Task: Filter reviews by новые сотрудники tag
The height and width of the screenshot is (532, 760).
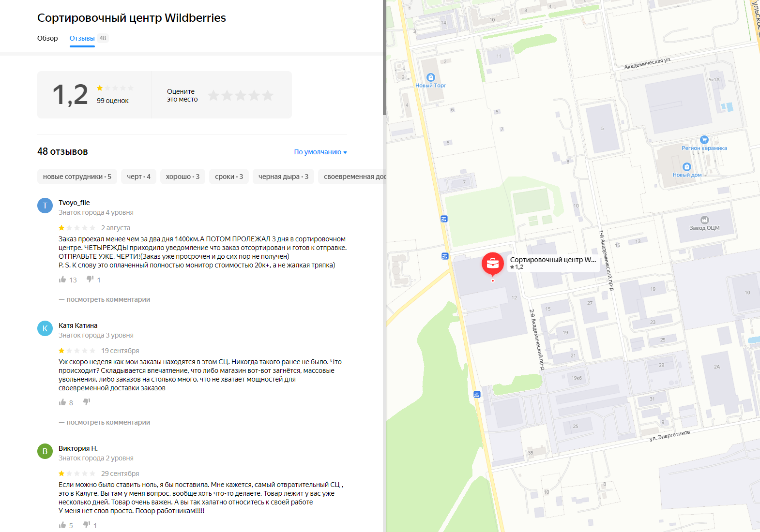Action: pos(77,177)
